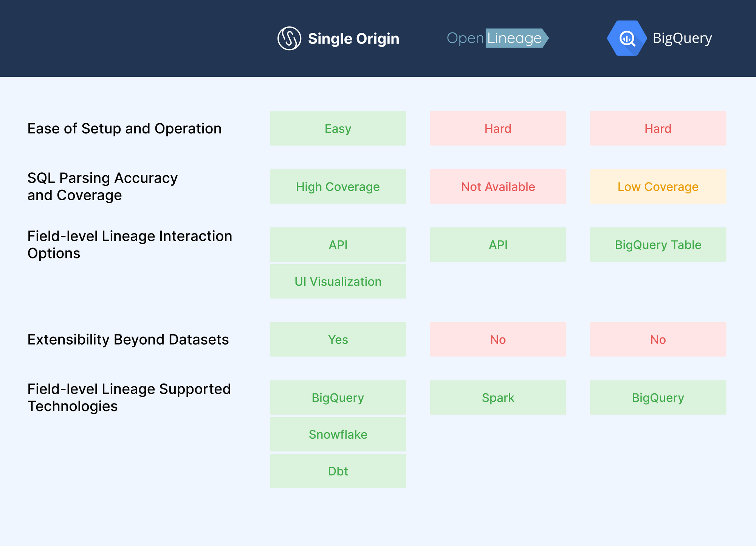The width and height of the screenshot is (756, 546).
Task: Click the BigQuery Table cell
Action: (x=658, y=245)
